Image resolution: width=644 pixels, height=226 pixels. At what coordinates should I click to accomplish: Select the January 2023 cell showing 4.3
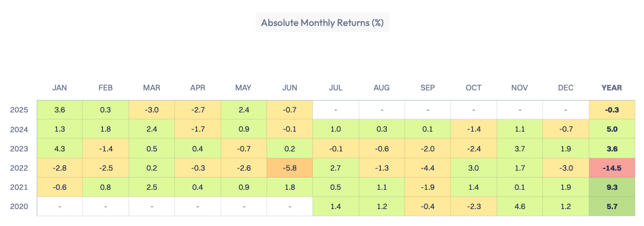59,149
